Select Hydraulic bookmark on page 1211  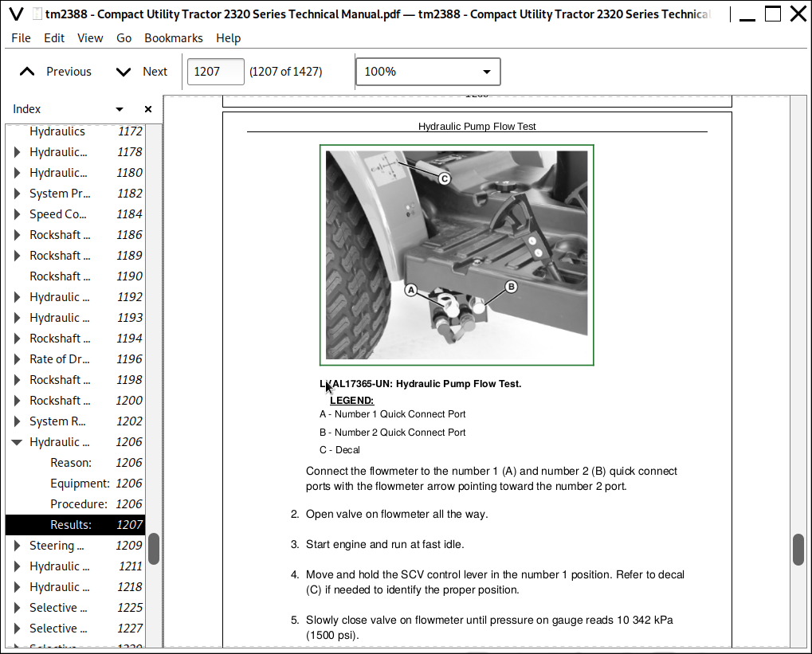click(x=75, y=566)
